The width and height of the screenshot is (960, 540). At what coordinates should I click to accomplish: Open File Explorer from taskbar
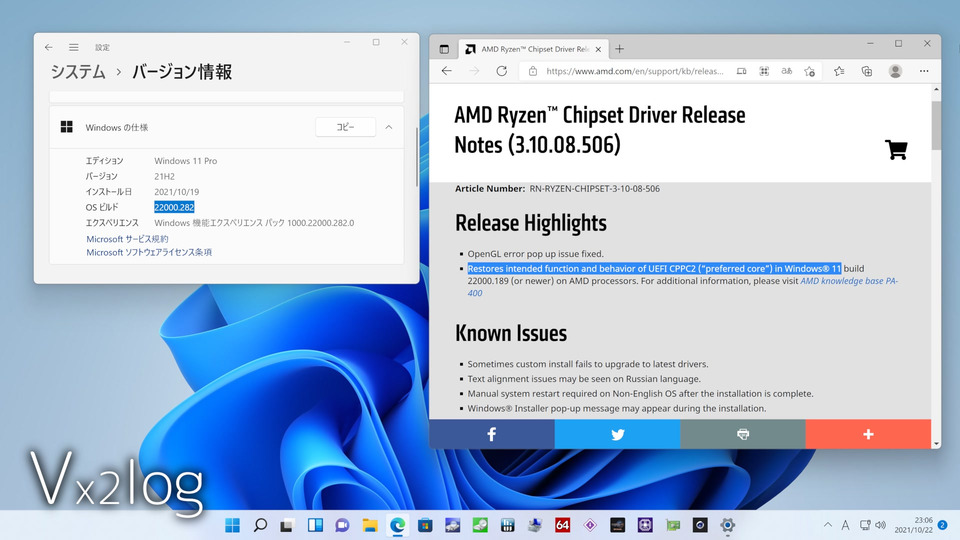click(370, 525)
